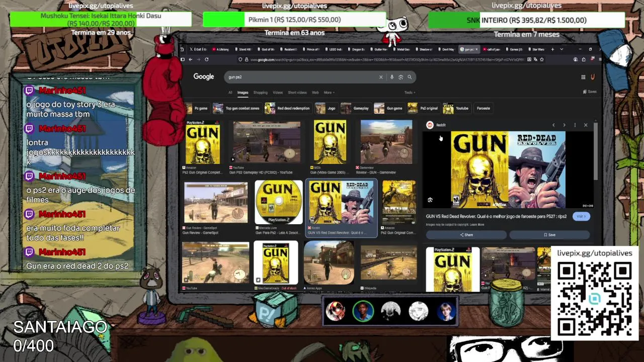
Task: Open browser list-all-tabs dropdown
Action: [561, 49]
